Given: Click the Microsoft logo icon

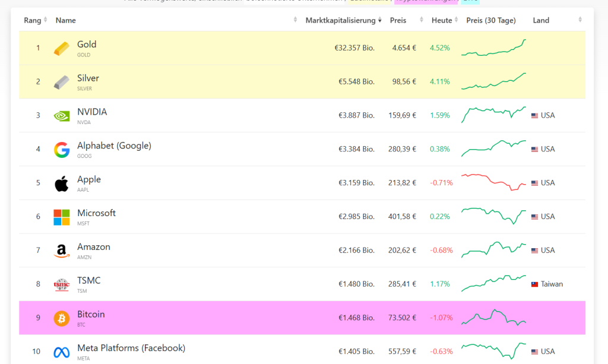Looking at the screenshot, I should (x=62, y=217).
